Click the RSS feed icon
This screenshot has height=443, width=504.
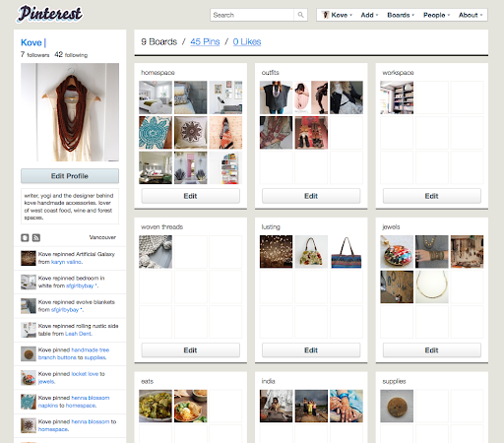[36, 237]
